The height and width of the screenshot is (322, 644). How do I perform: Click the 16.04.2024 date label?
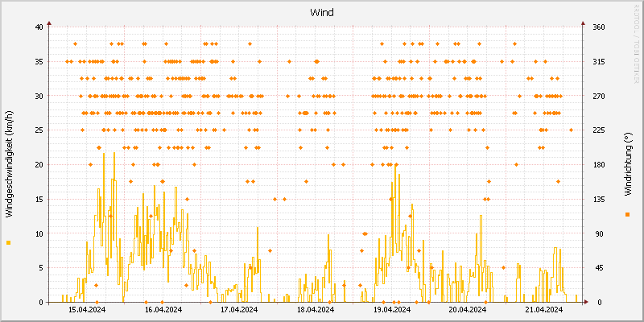tap(163, 310)
